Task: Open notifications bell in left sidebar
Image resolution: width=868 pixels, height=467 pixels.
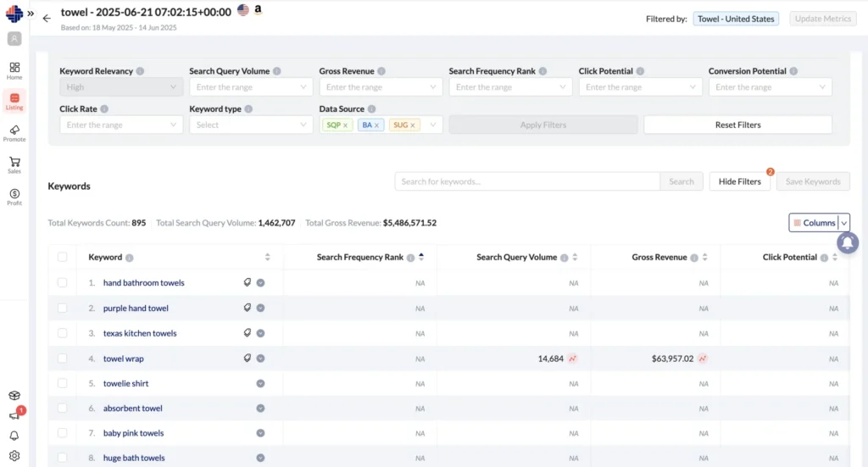Action: 14,436
